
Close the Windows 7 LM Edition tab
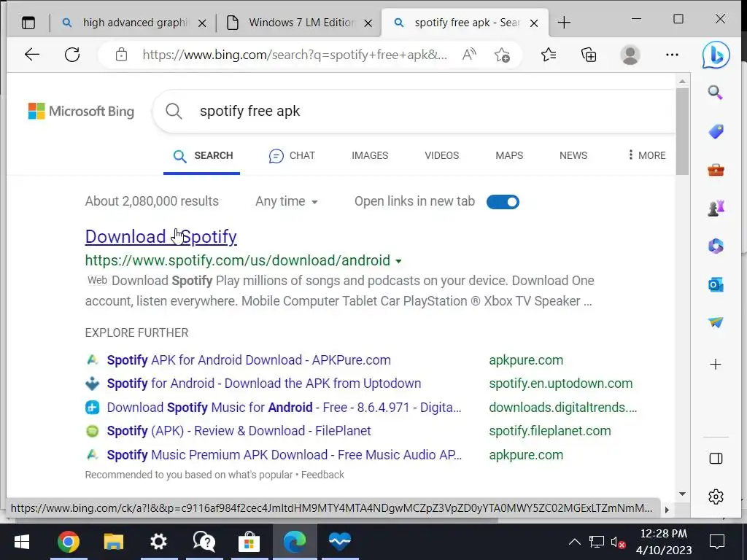click(368, 23)
